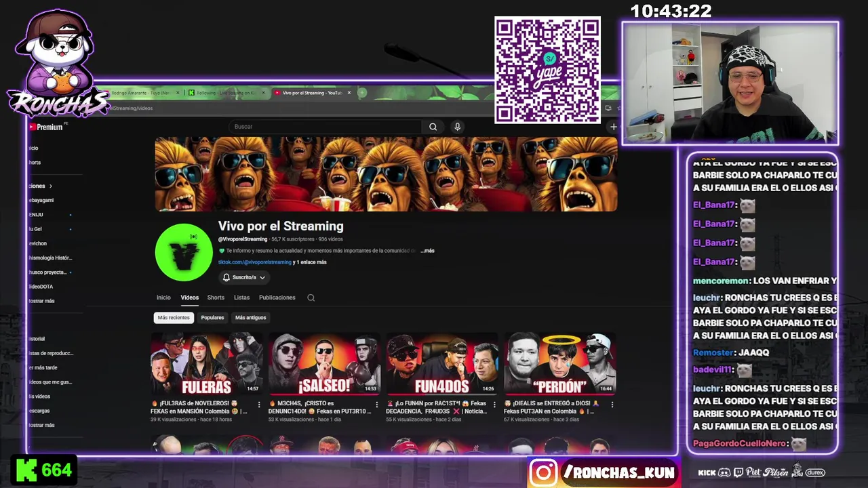Viewport: 868px width, 488px height.
Task: Expand Mostrar más under the subscriptions list
Action: coord(41,301)
